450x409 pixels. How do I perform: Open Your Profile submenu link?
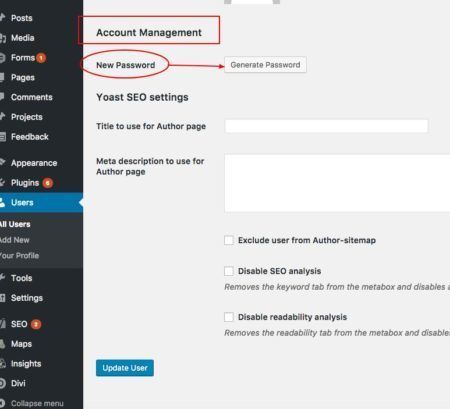19,256
